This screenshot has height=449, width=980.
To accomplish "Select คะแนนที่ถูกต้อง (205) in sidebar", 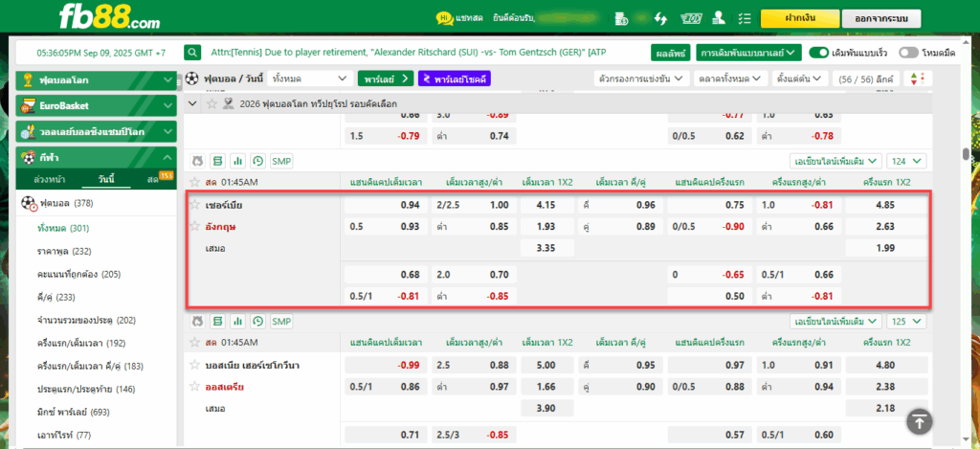I will pyautogui.click(x=78, y=275).
